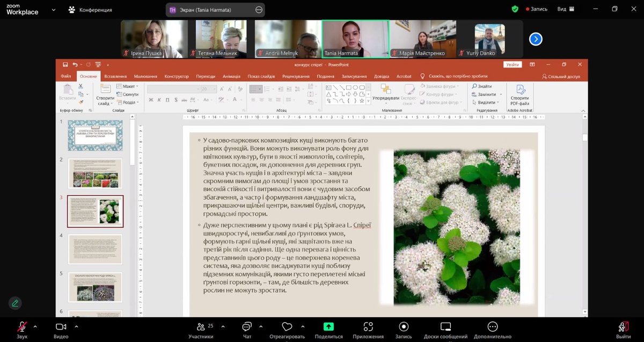Click the Cut scissors icon
644x342 pixels.
pyautogui.click(x=81, y=87)
